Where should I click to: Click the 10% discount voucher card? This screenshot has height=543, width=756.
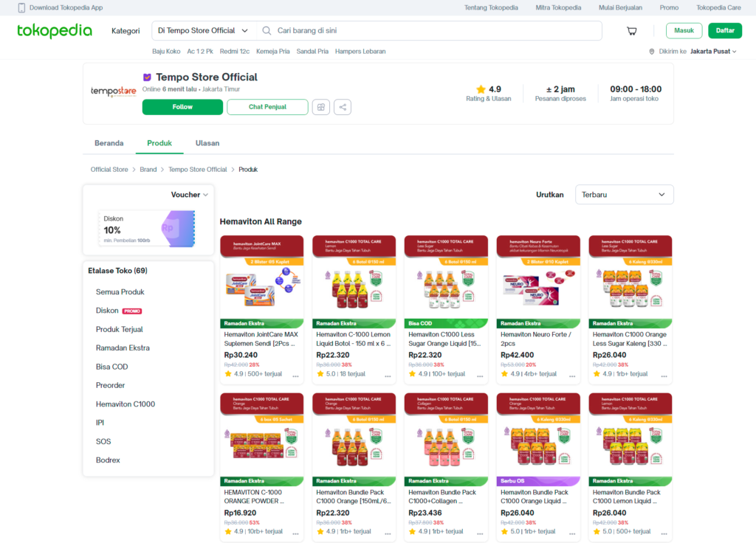coord(148,228)
